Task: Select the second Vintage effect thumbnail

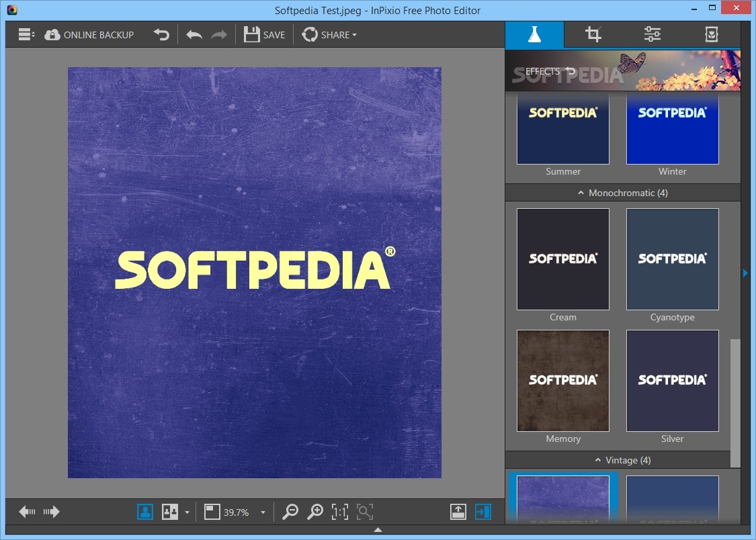Action: coord(672,499)
